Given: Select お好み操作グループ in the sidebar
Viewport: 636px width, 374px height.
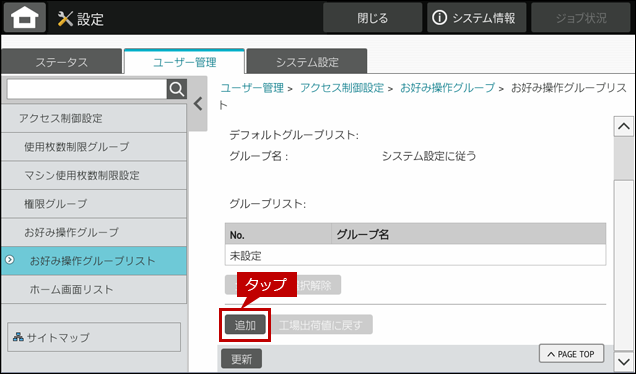Looking at the screenshot, I should (94, 232).
